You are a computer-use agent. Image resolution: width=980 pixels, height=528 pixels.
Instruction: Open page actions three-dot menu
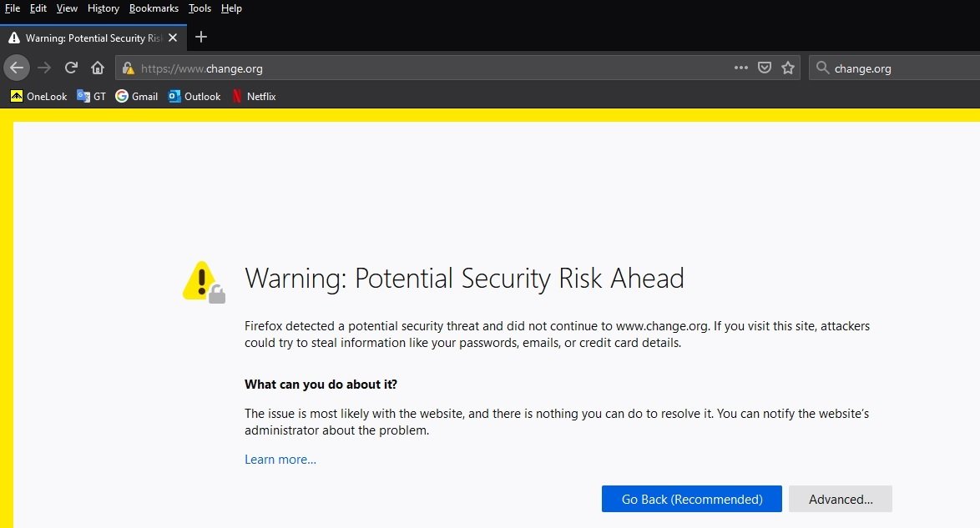(740, 68)
